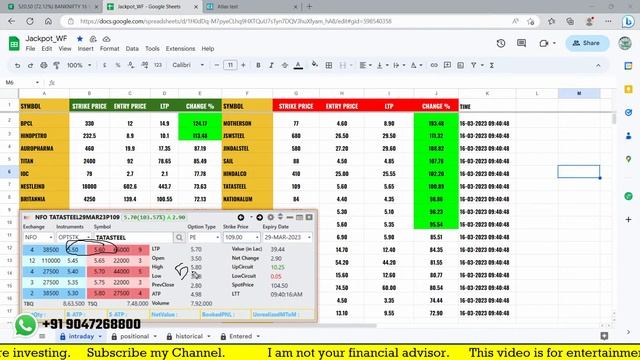This screenshot has width=640, height=360.
Task: Create a filter from toolbar
Action: (x=473, y=65)
